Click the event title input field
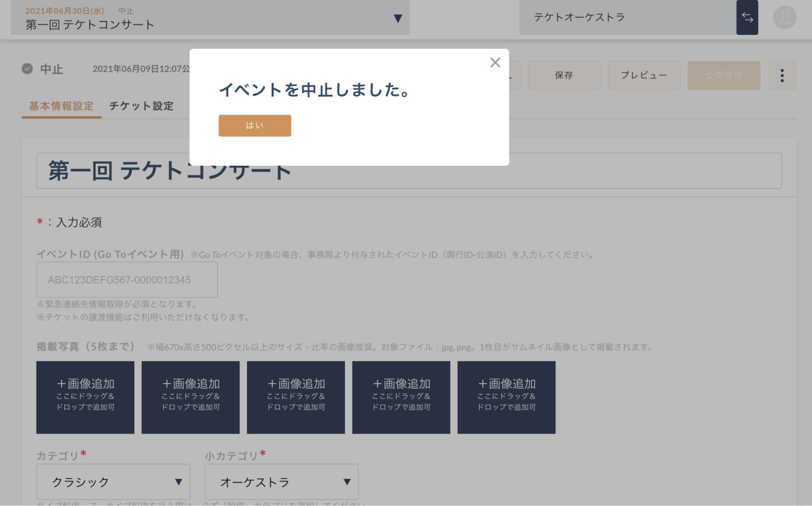The height and width of the screenshot is (506, 812). point(409,171)
